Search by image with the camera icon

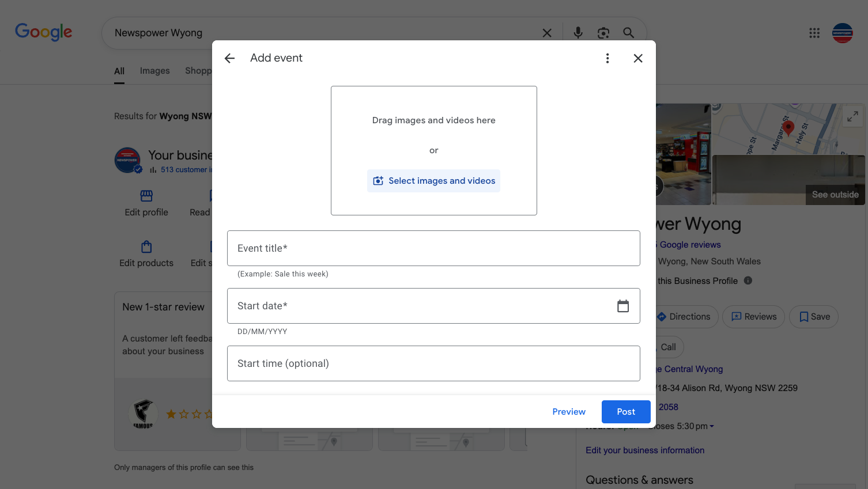[x=603, y=33]
